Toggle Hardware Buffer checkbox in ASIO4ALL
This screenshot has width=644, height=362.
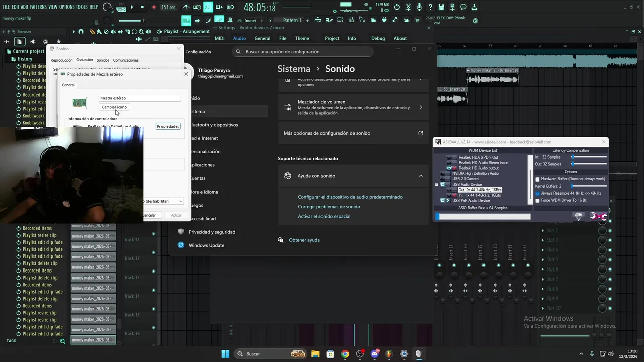click(x=538, y=179)
